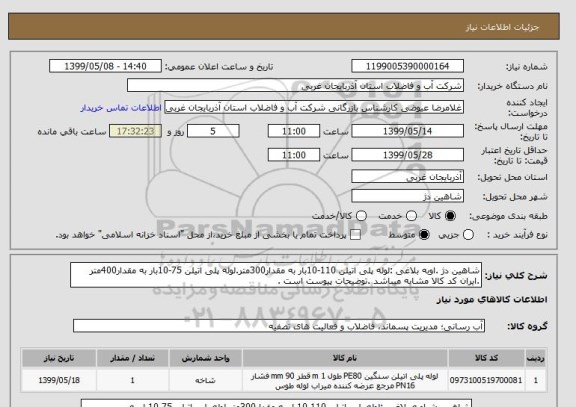Click the جزئیات اطلاعات نیاز header title
Viewport: 576px width, 407px height.
[502, 28]
